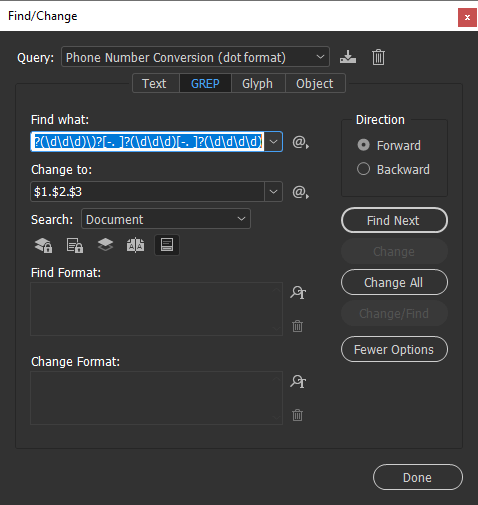This screenshot has width=478, height=505.
Task: Toggle Include Footnotes icon
Action: point(167,245)
